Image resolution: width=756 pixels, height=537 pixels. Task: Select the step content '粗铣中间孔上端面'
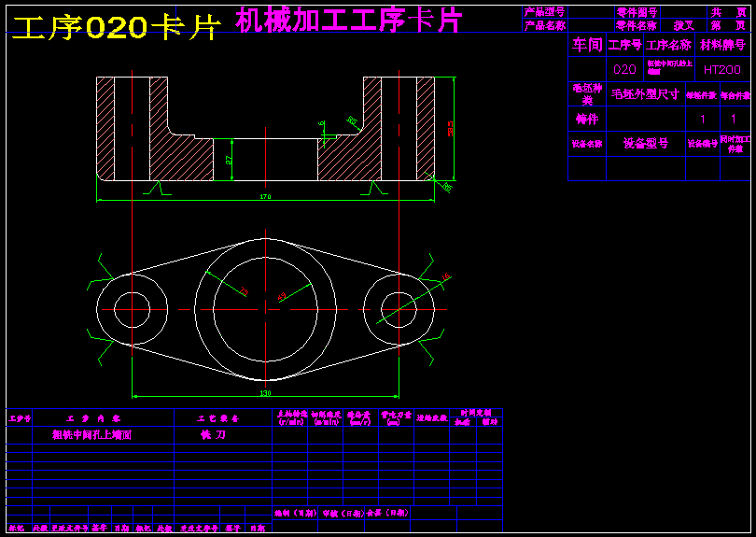tap(91, 434)
